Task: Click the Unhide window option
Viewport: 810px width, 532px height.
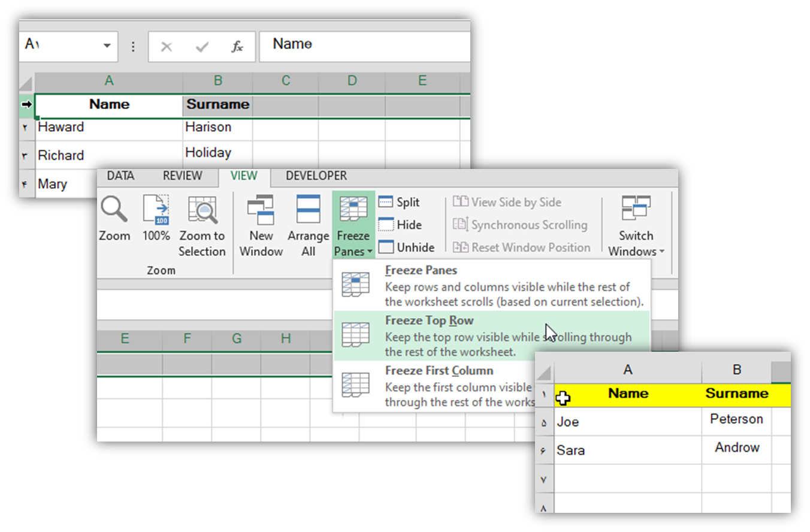Action: tap(407, 247)
